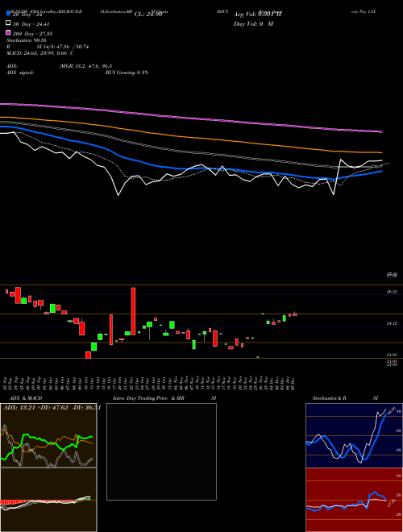
Task: Click the blue 20 Day legend swatch
Action: pos(9,13)
